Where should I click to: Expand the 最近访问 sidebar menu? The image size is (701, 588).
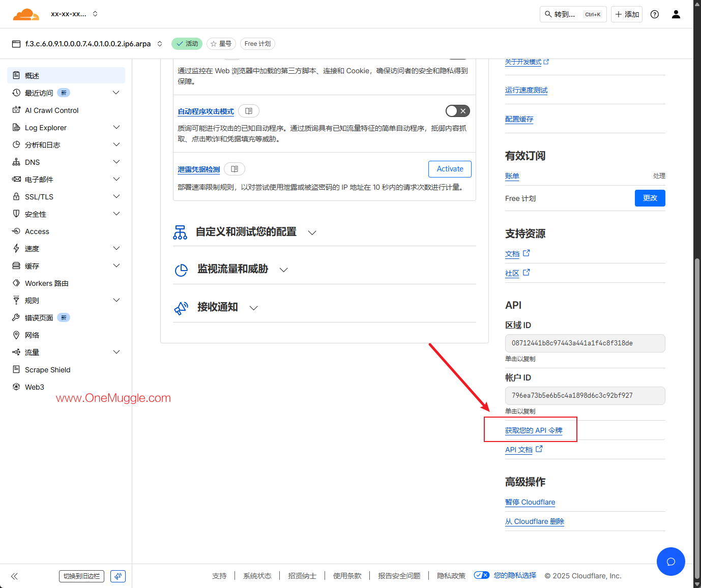click(x=116, y=93)
